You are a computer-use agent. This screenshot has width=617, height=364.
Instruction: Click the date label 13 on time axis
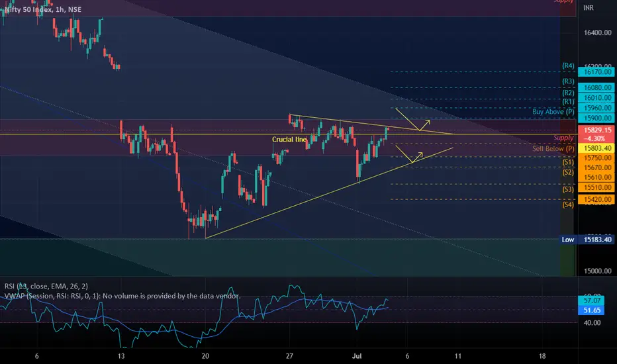121,356
